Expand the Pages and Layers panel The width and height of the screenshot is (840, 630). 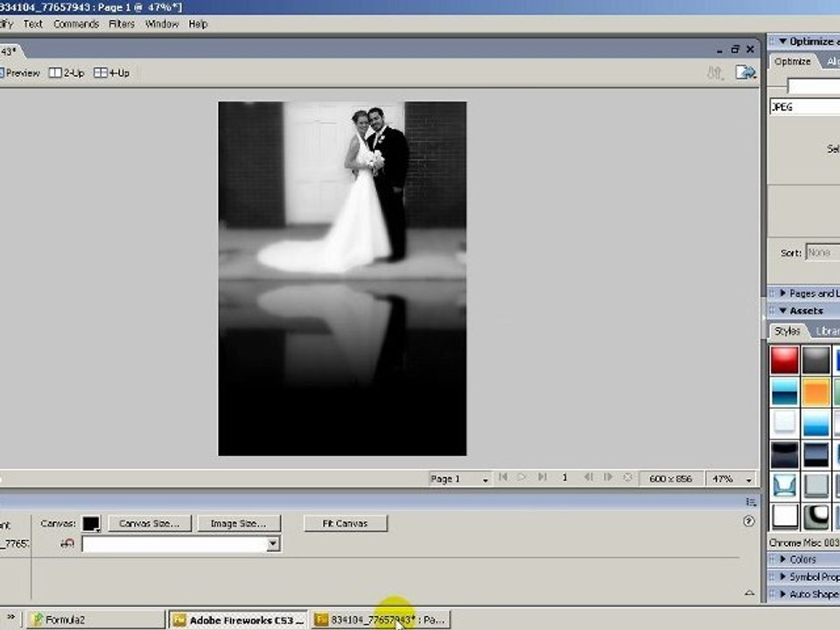pyautogui.click(x=782, y=293)
